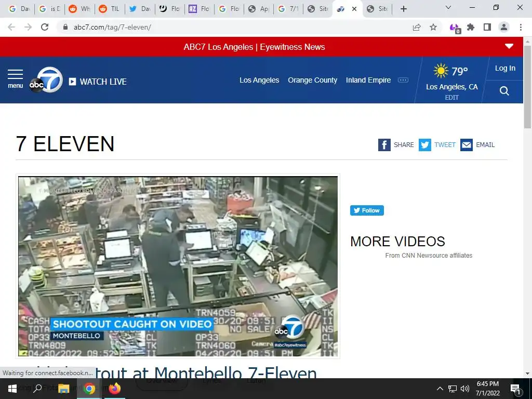532x399 pixels.
Task: Expand the ABC7 Eyewitness News banner arrow
Action: click(x=509, y=46)
